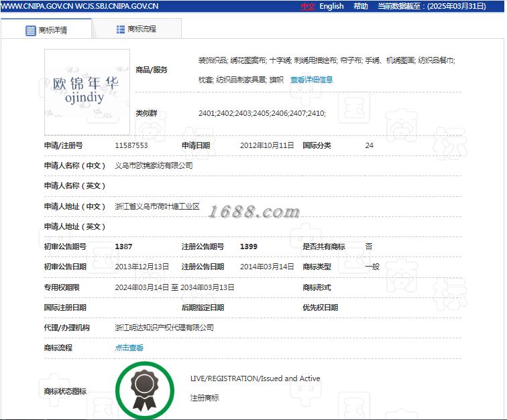This screenshot has width=507, height=420.
Task: Select preliminary announcement number 1387
Action: (x=123, y=247)
